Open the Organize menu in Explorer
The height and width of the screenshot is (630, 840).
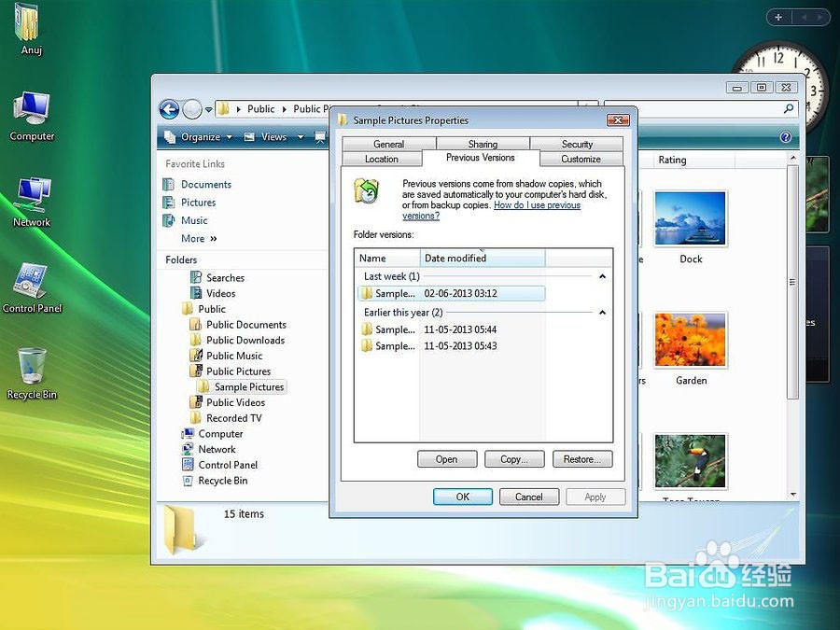pos(199,137)
